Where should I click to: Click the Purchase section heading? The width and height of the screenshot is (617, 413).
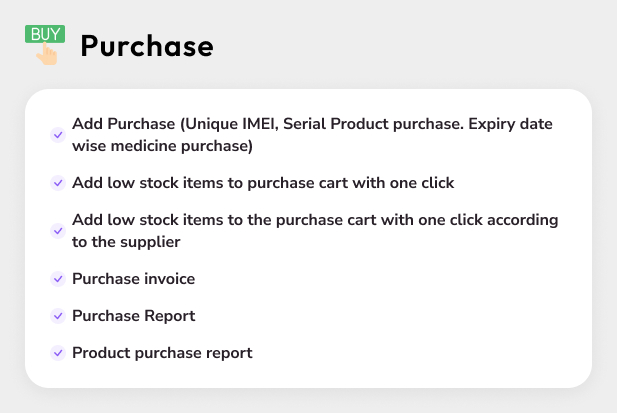click(x=146, y=46)
